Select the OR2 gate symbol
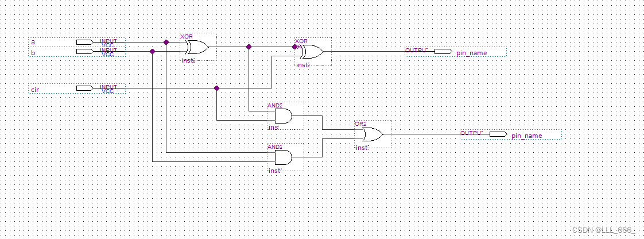Image resolution: width=644 pixels, height=239 pixels. point(373,134)
